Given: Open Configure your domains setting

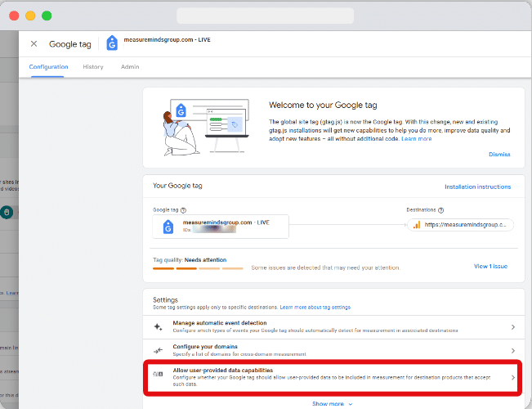Looking at the screenshot, I should (334, 350).
